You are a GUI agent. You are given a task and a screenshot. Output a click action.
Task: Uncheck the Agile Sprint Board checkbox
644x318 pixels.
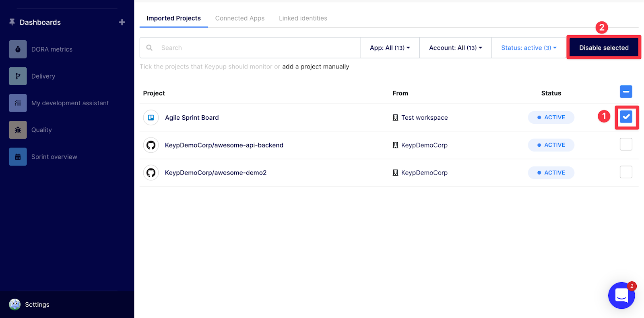[626, 117]
